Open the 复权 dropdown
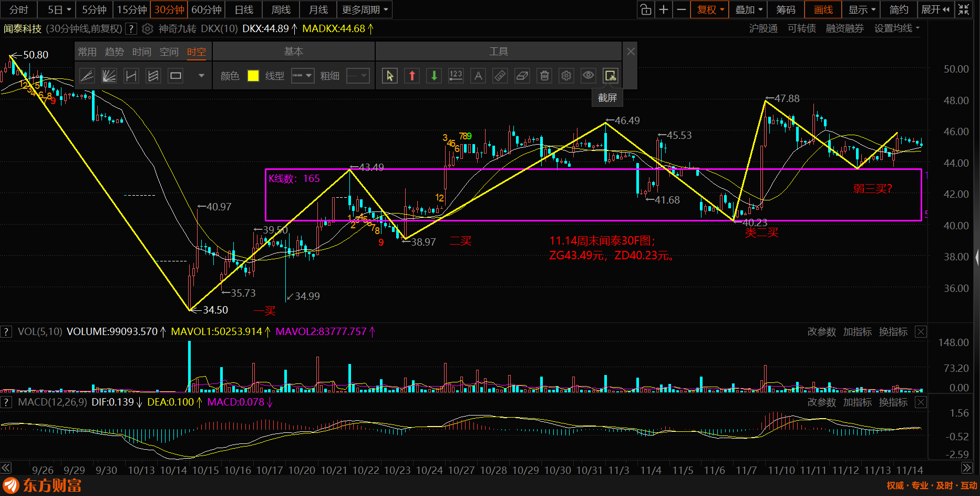This screenshot has height=496, width=980. (x=710, y=9)
